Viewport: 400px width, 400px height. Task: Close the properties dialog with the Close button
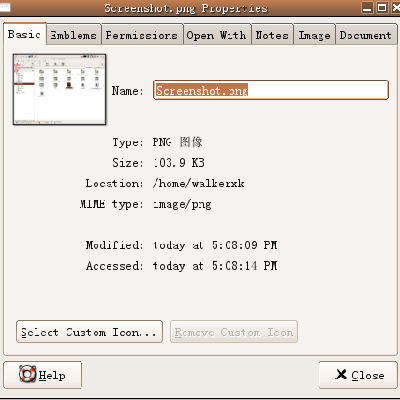pyautogui.click(x=359, y=375)
